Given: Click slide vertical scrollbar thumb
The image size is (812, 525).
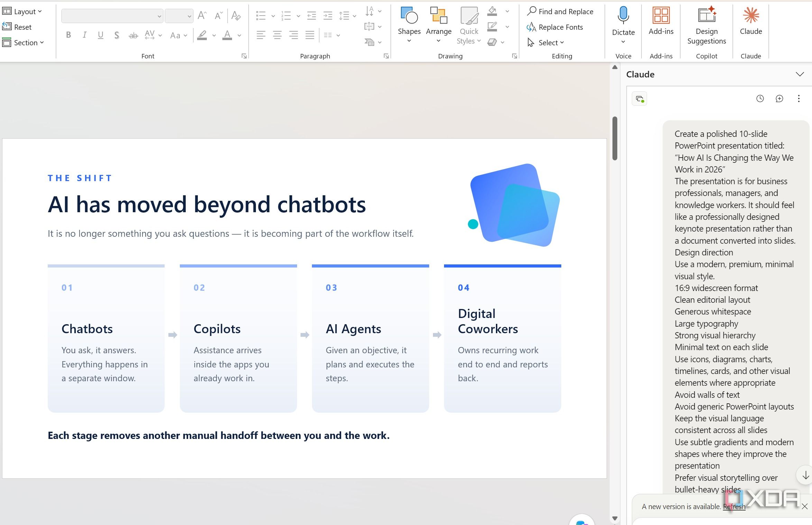Looking at the screenshot, I should tap(615, 138).
